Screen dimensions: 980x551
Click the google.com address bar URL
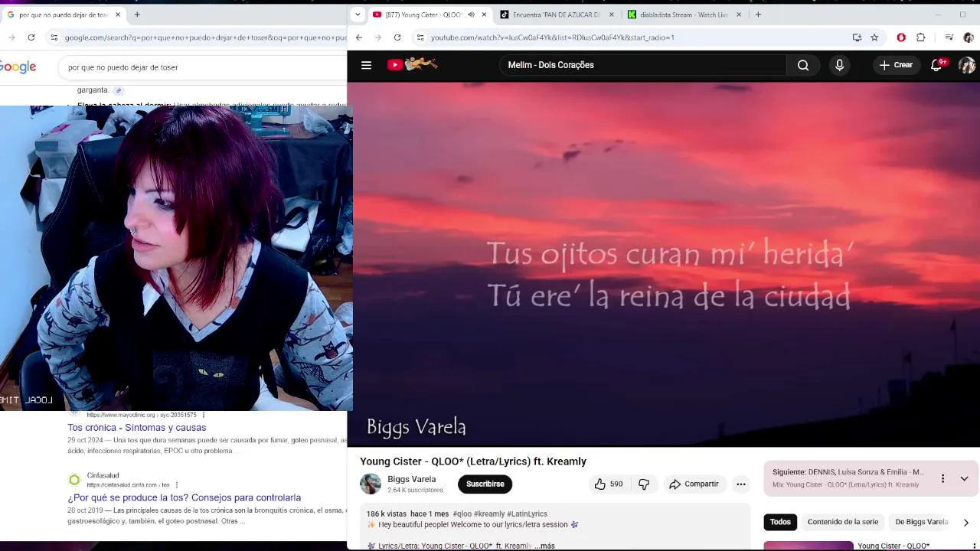pos(205,37)
